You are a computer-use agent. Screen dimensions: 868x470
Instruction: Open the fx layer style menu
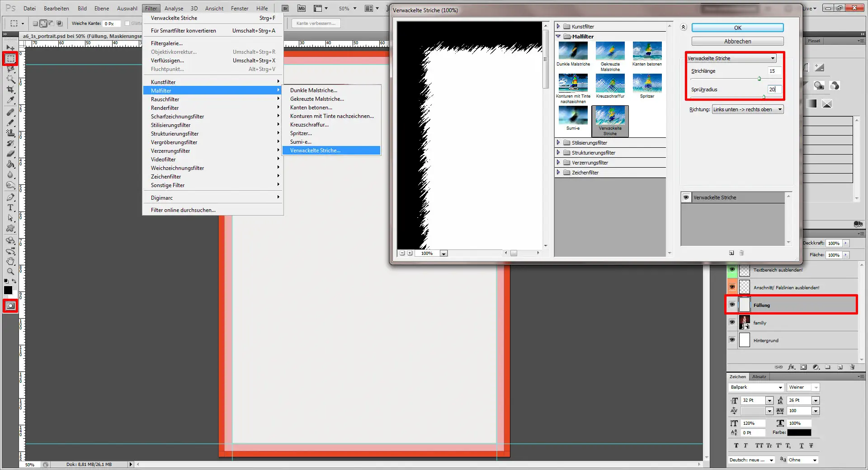click(792, 367)
